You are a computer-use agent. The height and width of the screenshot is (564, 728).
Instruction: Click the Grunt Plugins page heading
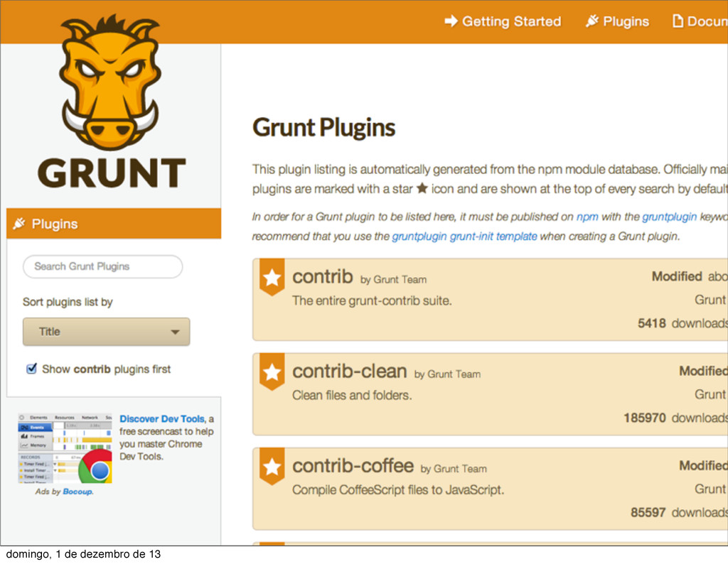tap(323, 128)
